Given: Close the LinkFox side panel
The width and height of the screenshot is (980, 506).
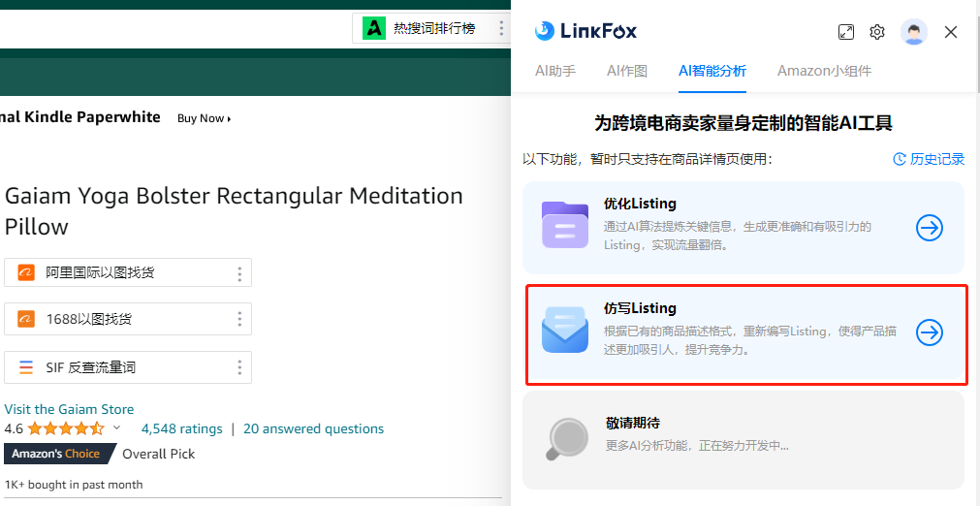Looking at the screenshot, I should pyautogui.click(x=951, y=32).
